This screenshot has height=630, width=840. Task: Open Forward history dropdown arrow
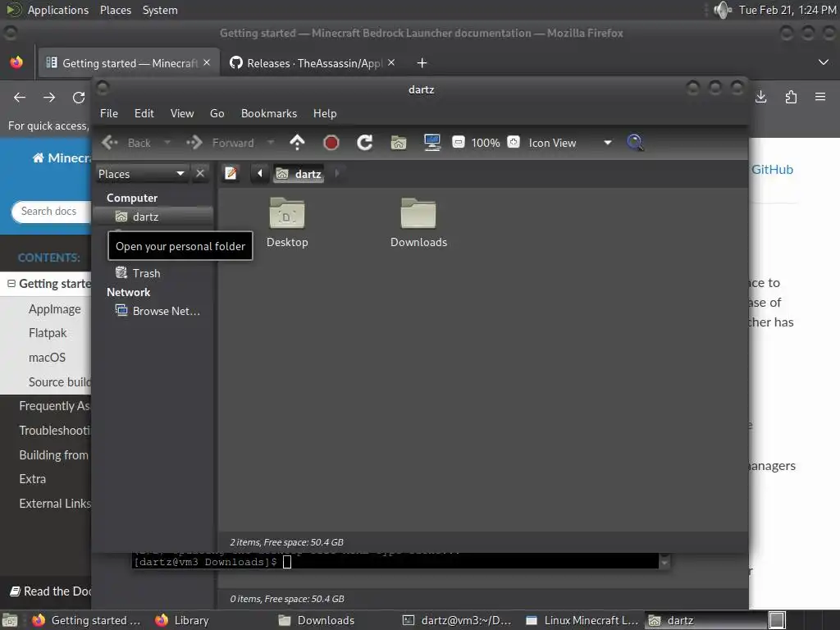click(x=271, y=143)
